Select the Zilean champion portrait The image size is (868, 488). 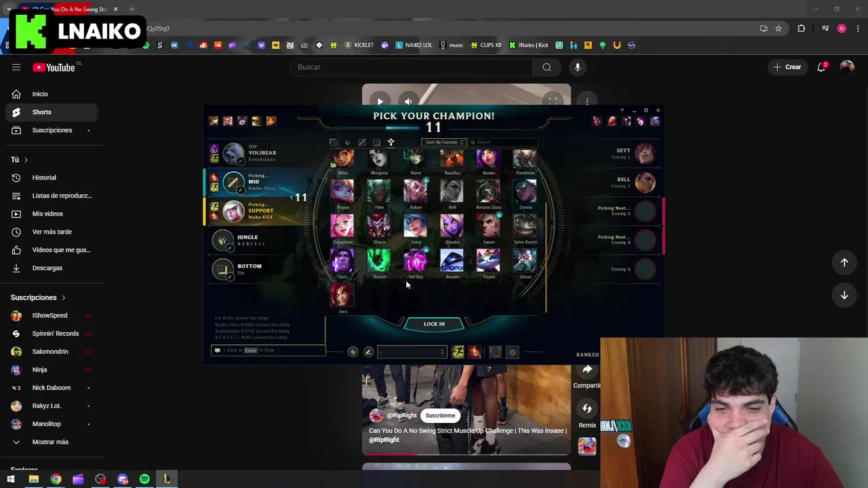[x=525, y=260]
